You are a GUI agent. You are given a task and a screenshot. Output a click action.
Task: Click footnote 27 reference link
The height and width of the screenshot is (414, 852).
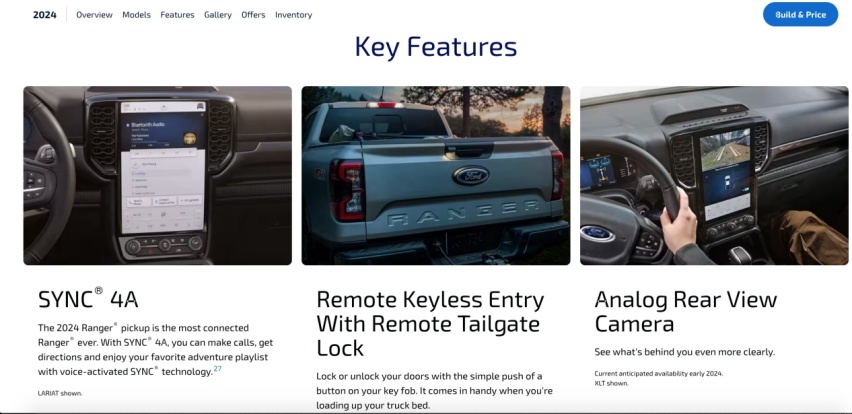[217, 369]
